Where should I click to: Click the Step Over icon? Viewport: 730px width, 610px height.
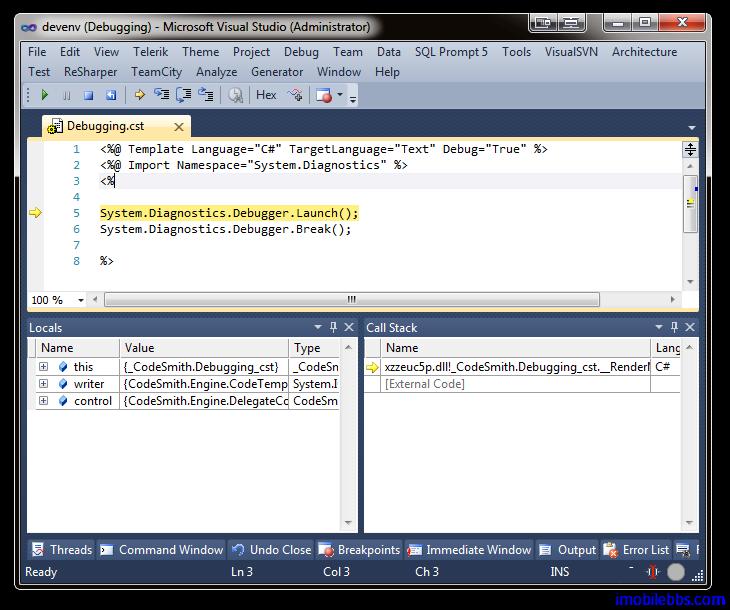pyautogui.click(x=183, y=95)
